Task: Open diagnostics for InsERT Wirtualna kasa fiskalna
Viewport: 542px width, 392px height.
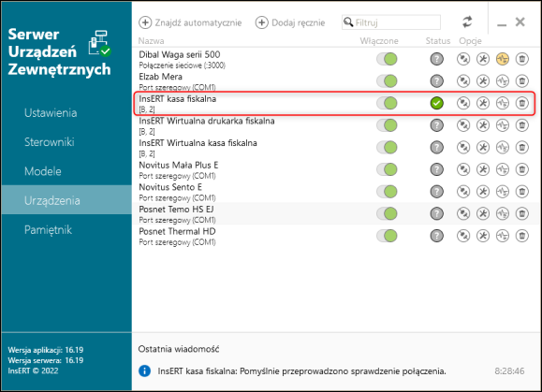Action: [503, 148]
